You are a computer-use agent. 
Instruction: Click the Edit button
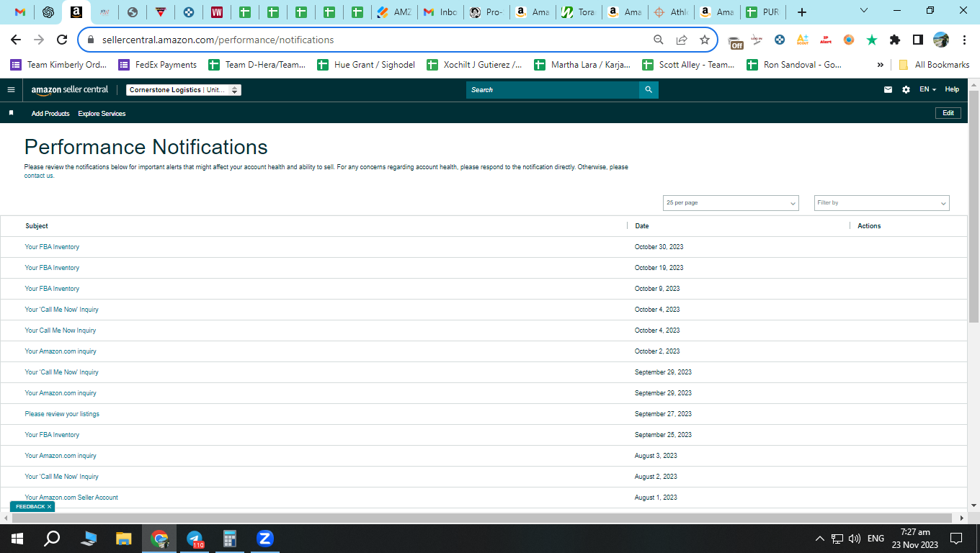click(948, 113)
